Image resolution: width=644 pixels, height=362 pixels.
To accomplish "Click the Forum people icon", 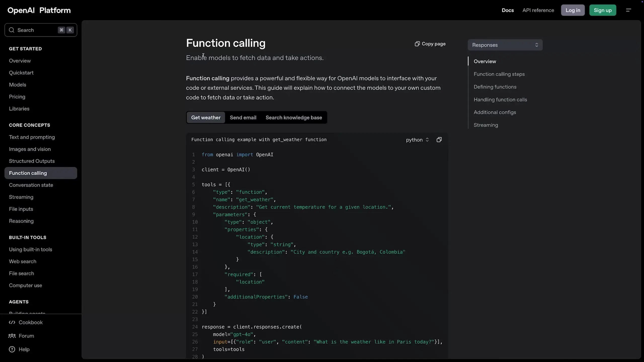I will click(12, 336).
